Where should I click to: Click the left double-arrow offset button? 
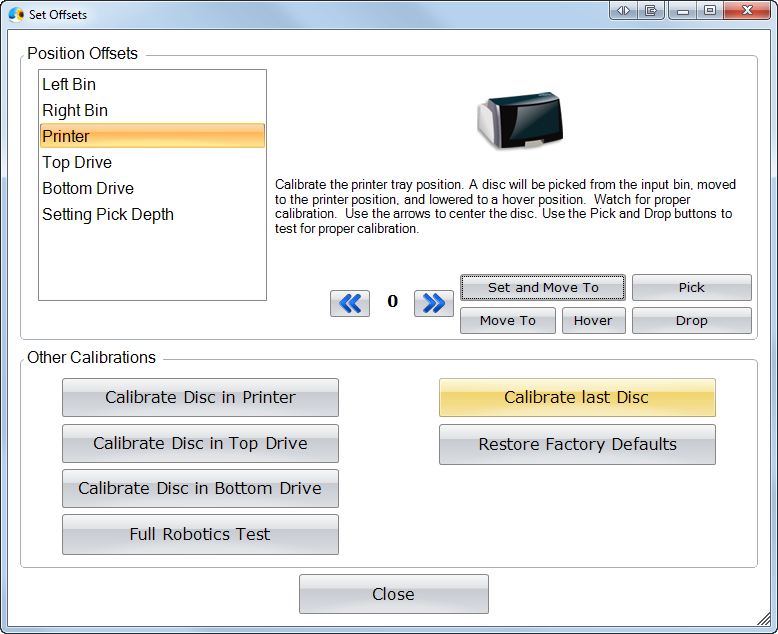coord(350,303)
